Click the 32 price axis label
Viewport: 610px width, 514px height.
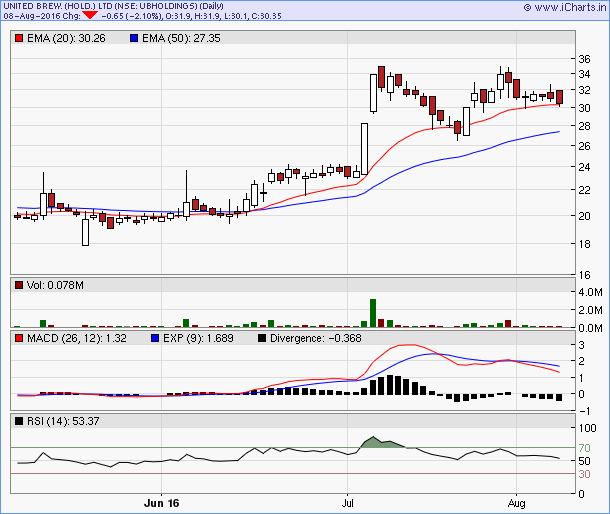[x=584, y=90]
